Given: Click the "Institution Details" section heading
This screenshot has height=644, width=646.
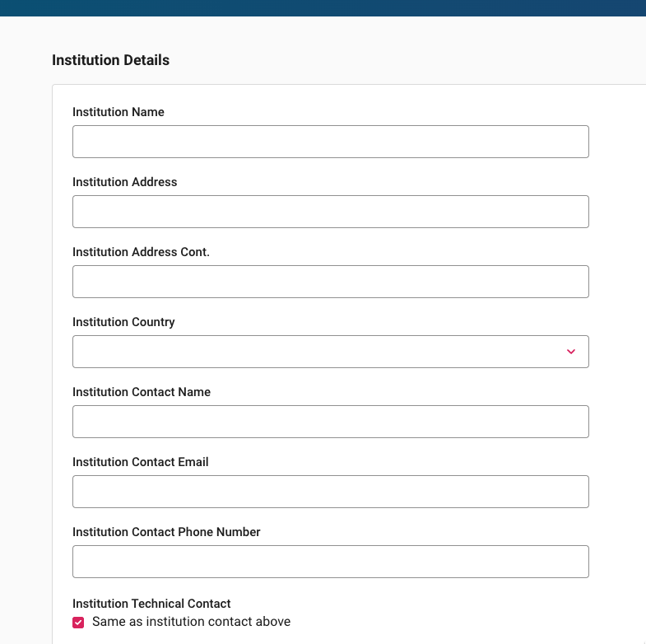Looking at the screenshot, I should tap(110, 60).
